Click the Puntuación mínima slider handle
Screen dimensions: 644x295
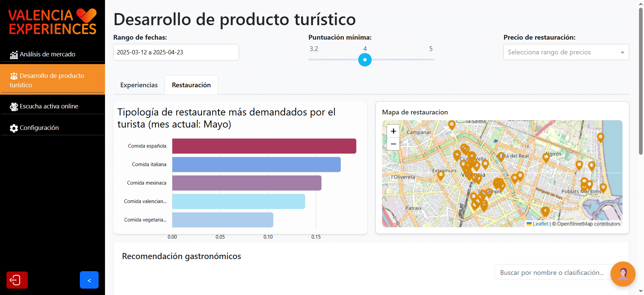(x=365, y=60)
